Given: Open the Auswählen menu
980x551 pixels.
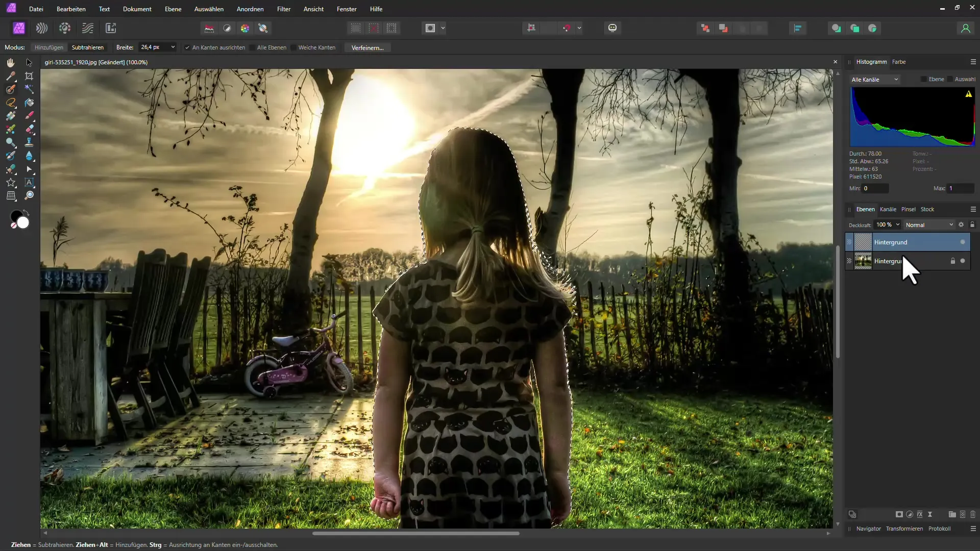Looking at the screenshot, I should [x=209, y=9].
